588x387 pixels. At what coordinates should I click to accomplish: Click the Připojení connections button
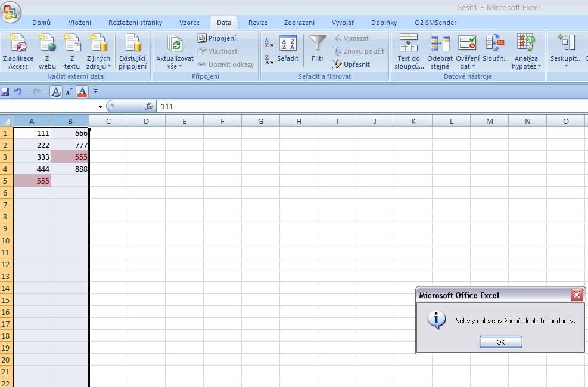(217, 38)
